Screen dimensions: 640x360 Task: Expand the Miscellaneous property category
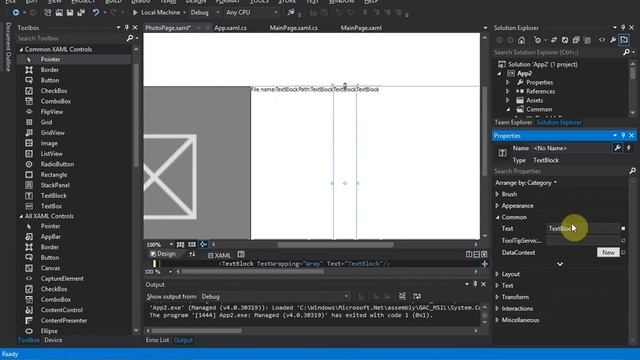coord(497,320)
